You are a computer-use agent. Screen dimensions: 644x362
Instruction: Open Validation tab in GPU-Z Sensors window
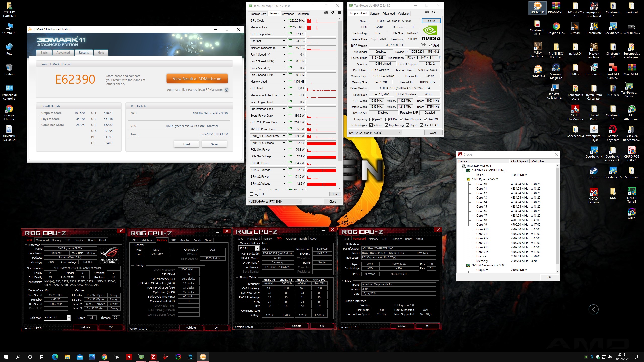click(303, 14)
